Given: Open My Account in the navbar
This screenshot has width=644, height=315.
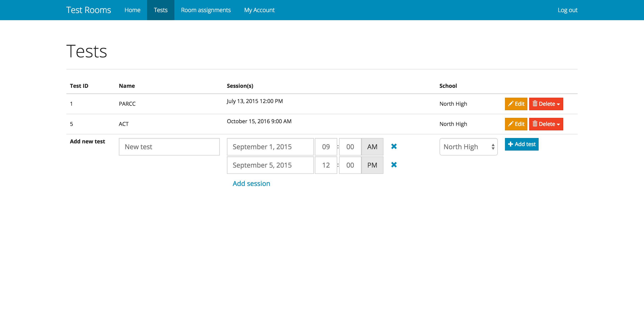Looking at the screenshot, I should (x=259, y=10).
